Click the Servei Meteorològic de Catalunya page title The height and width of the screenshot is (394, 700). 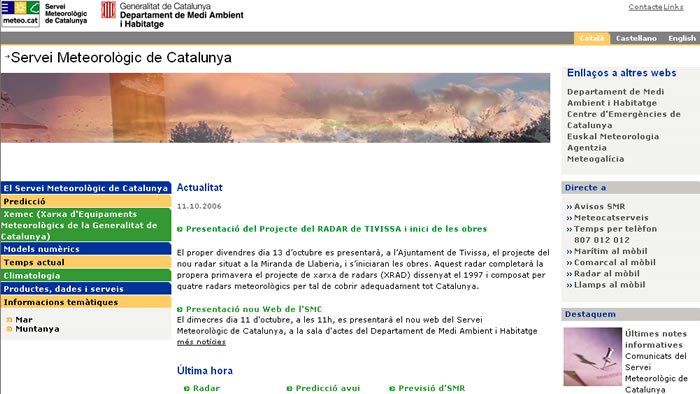tap(121, 58)
